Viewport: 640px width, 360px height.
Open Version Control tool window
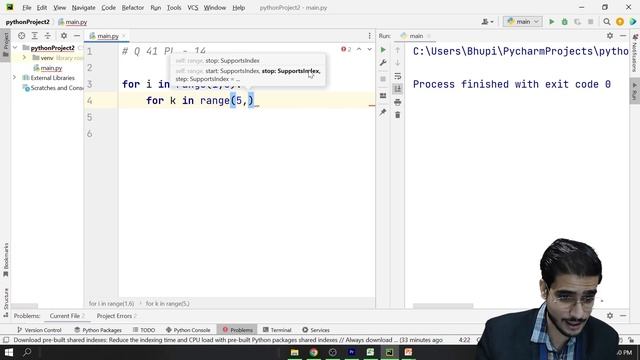39,330
